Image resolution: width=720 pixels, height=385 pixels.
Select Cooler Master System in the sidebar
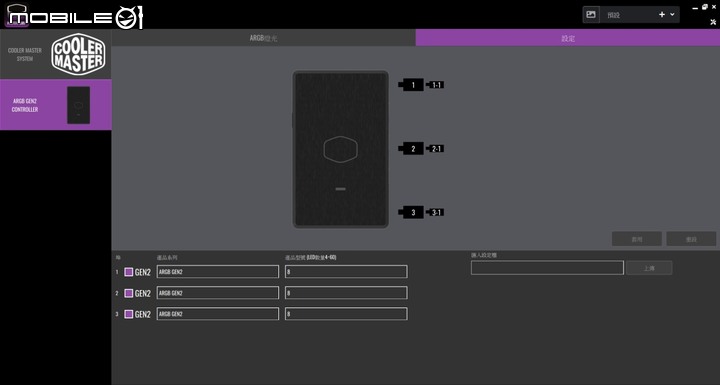[56, 54]
